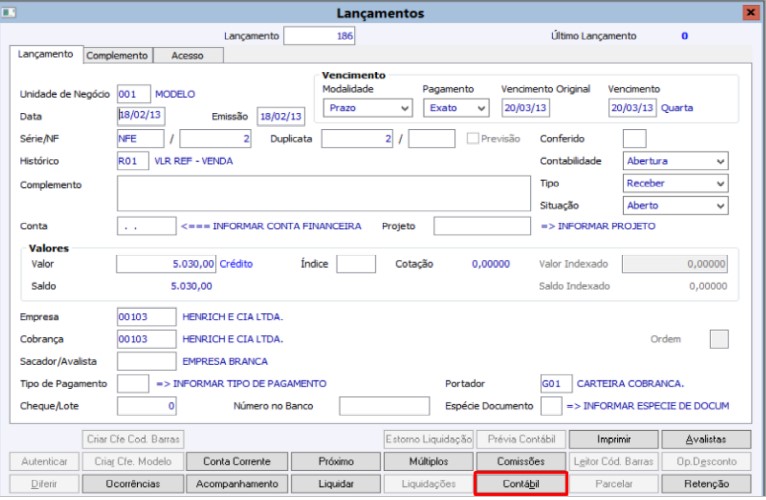Open the Avalistas button

[x=706, y=439]
